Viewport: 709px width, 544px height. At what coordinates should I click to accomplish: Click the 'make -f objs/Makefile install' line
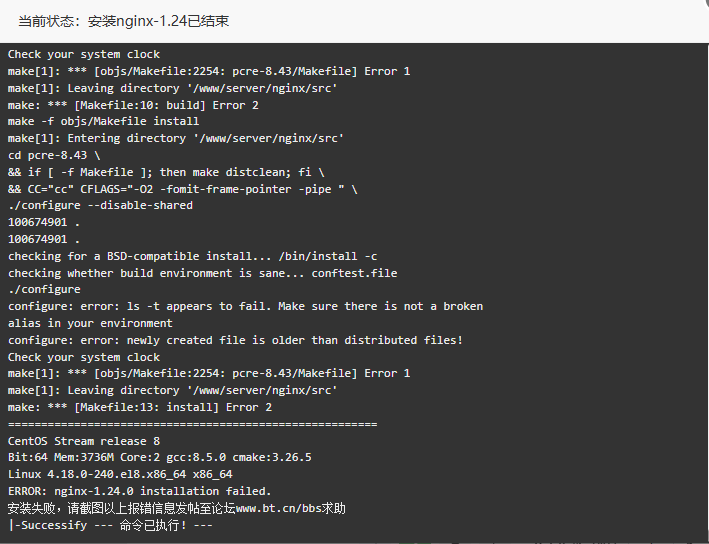pyautogui.click(x=103, y=121)
